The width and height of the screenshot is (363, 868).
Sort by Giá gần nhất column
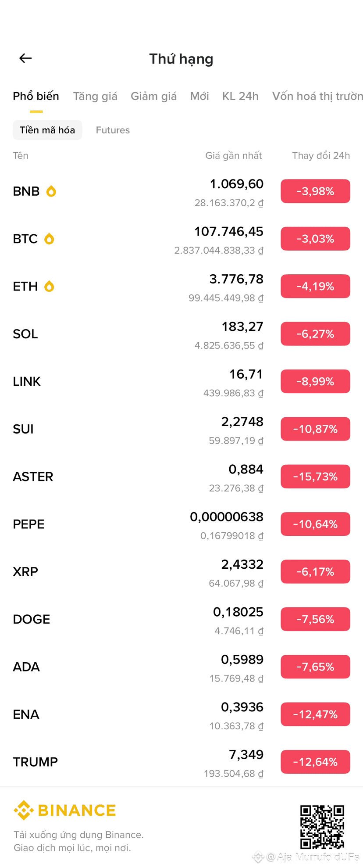233,156
